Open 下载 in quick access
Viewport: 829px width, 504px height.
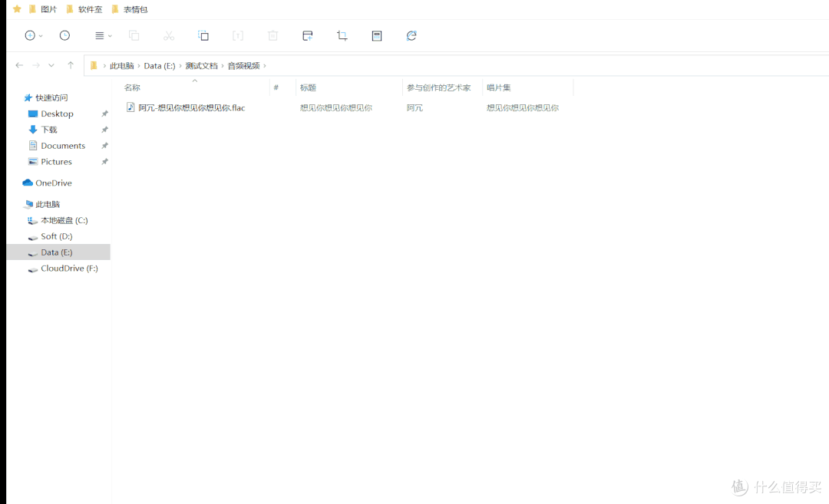pos(48,130)
